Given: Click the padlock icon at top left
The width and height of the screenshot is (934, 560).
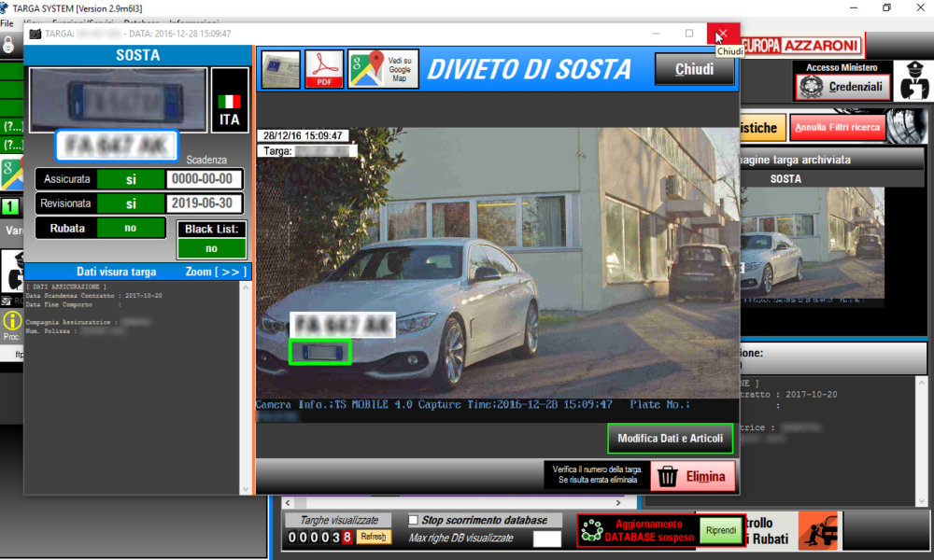Looking at the screenshot, I should click(8, 44).
